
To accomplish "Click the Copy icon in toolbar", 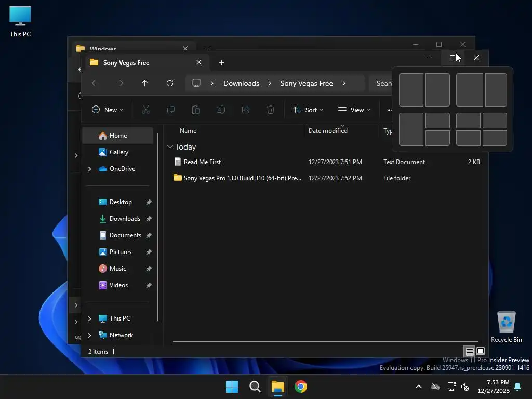I will (x=170, y=110).
